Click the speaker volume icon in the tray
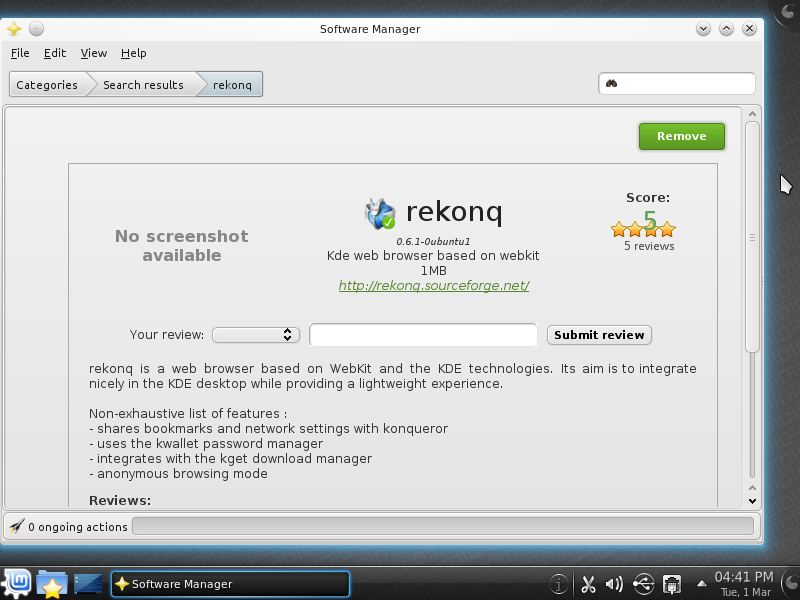Image resolution: width=800 pixels, height=600 pixels. pos(613,584)
